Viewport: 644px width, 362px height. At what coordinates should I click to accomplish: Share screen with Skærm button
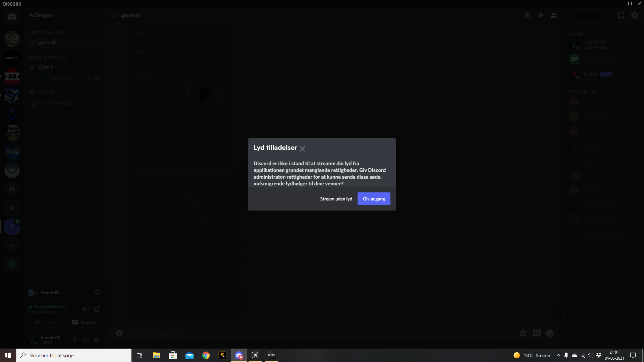(84, 322)
